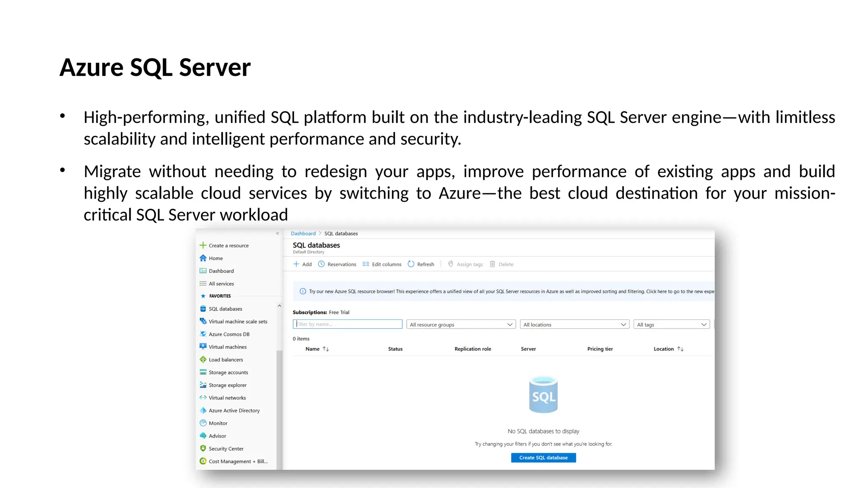Screen dimensions: 868x488
Task: Click the Create SQL database button
Action: click(x=543, y=458)
